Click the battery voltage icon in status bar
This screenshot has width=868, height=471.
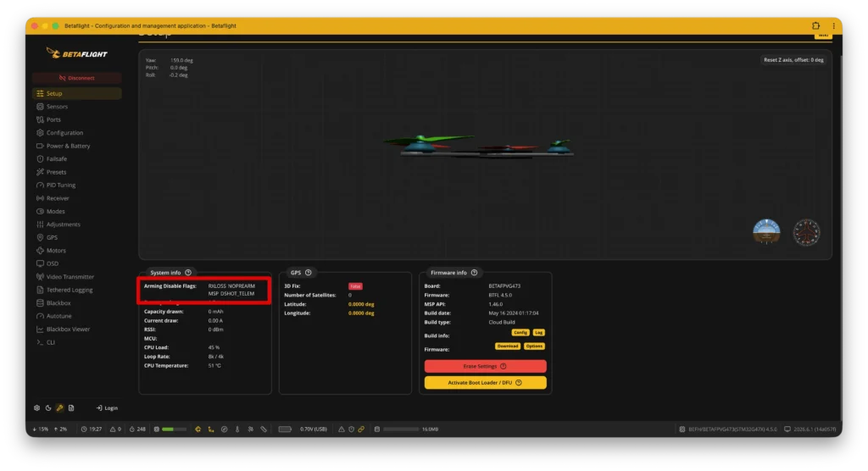point(285,429)
